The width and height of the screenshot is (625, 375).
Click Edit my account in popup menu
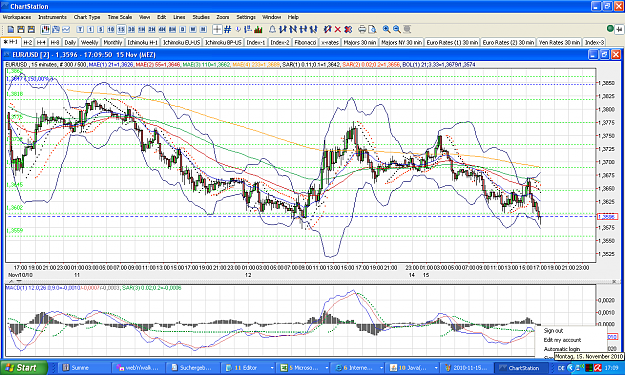click(x=562, y=340)
